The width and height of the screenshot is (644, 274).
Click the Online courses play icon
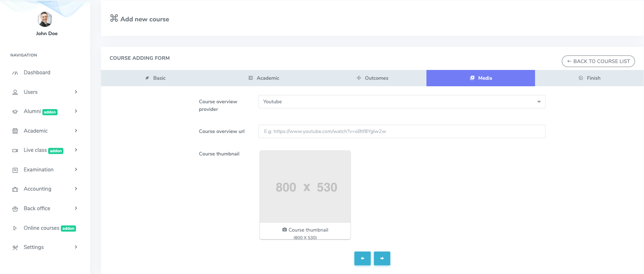coord(15,228)
